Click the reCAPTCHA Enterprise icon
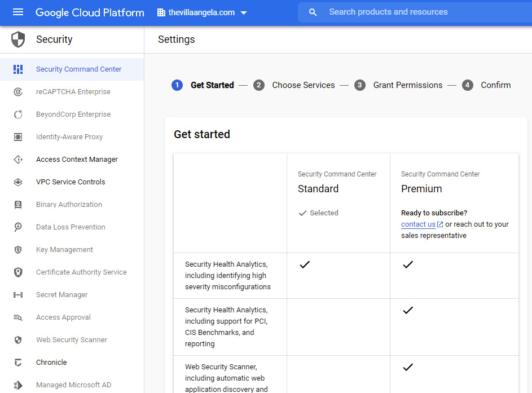 (x=18, y=92)
